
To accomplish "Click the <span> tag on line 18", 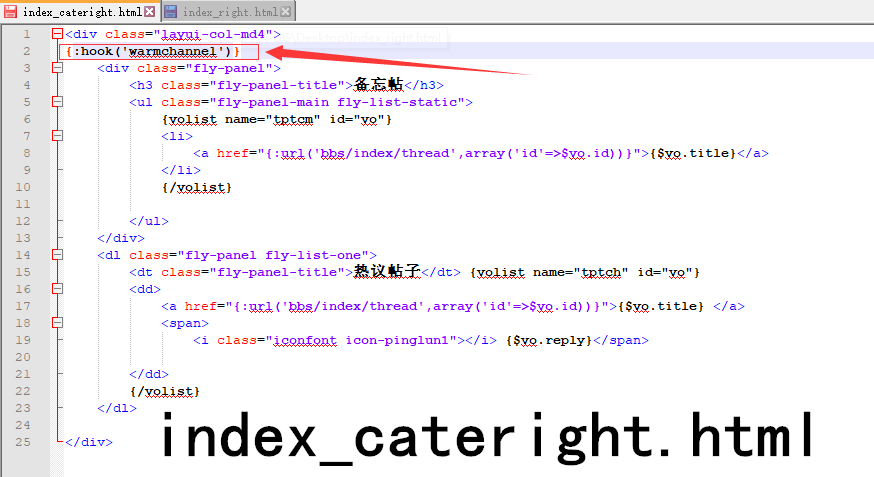I will click(185, 324).
